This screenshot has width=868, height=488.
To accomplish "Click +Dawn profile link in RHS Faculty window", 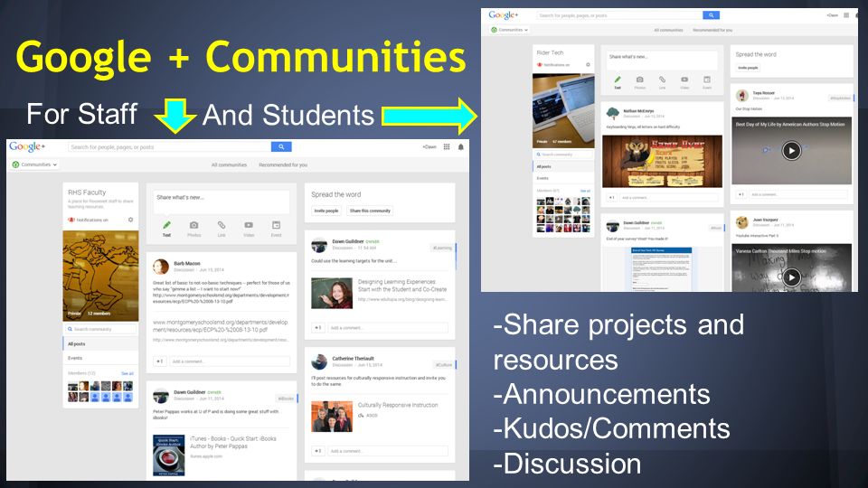I will (429, 146).
